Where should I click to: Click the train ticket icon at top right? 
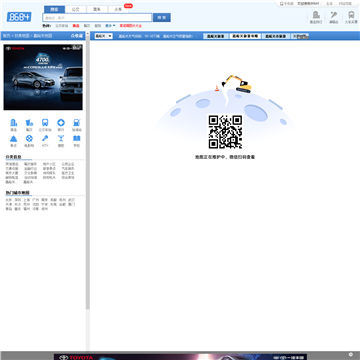pos(351,17)
